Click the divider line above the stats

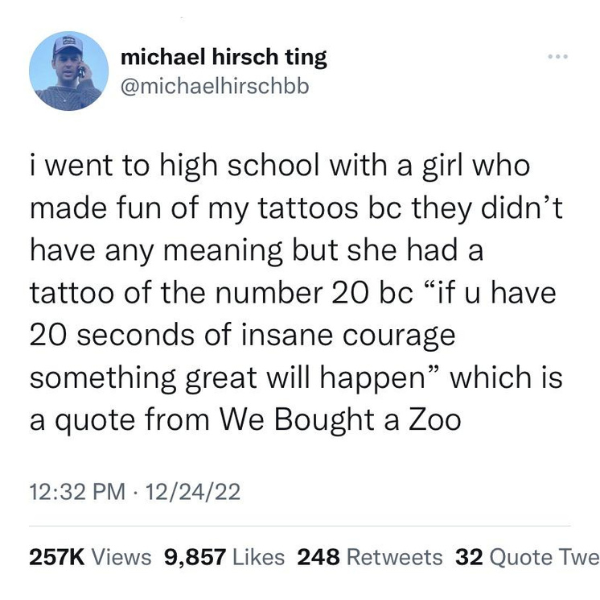pyautogui.click(x=300, y=526)
